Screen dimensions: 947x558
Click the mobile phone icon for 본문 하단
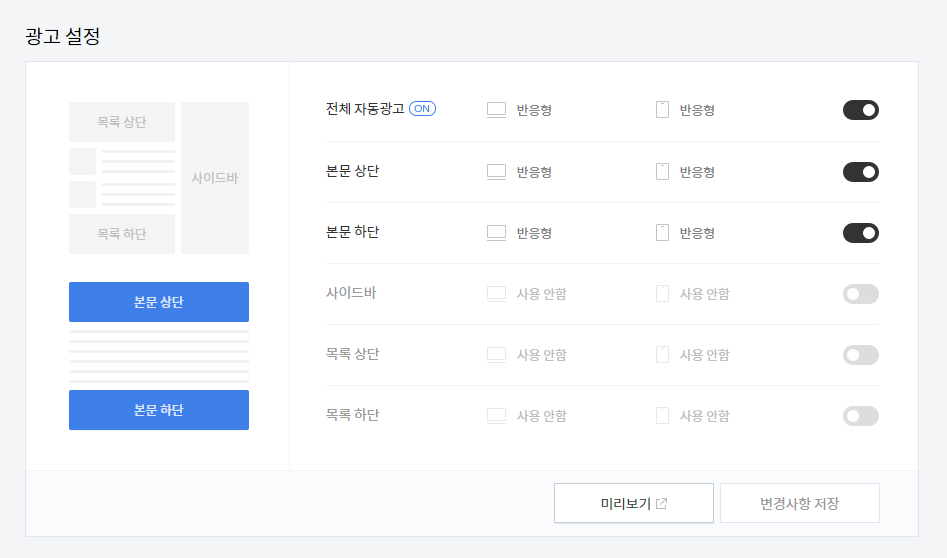point(663,233)
